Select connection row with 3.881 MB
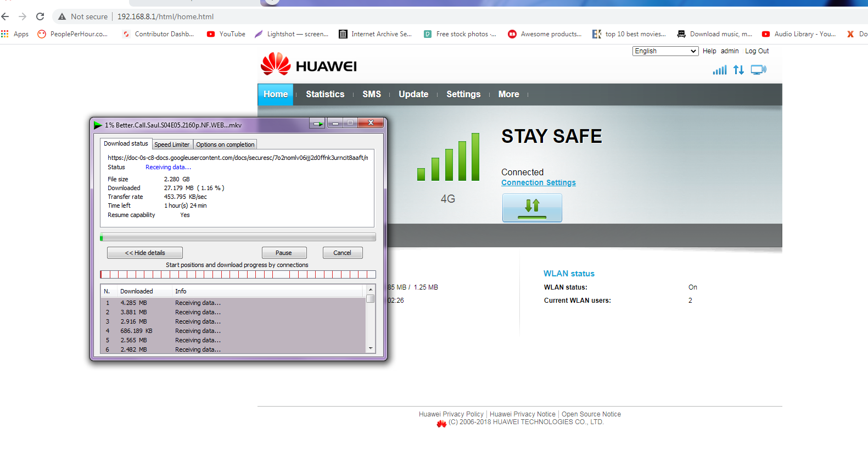The height and width of the screenshot is (450, 868). (233, 312)
